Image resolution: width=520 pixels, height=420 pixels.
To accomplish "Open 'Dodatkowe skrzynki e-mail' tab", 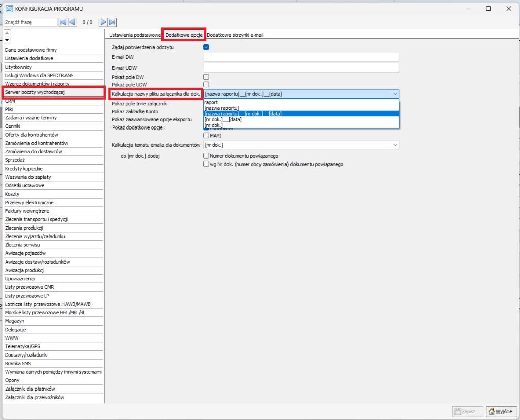I will pos(235,35).
